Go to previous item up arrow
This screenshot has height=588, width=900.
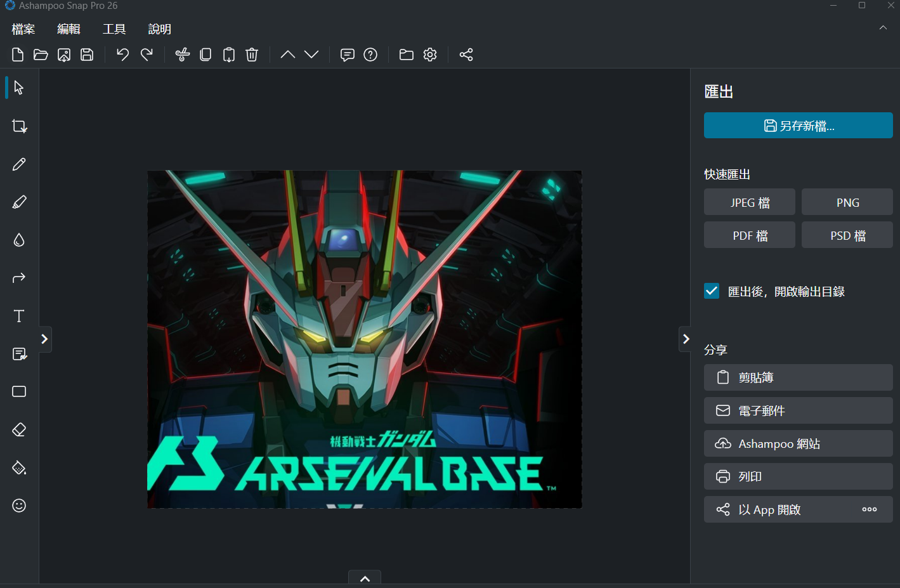(x=288, y=55)
